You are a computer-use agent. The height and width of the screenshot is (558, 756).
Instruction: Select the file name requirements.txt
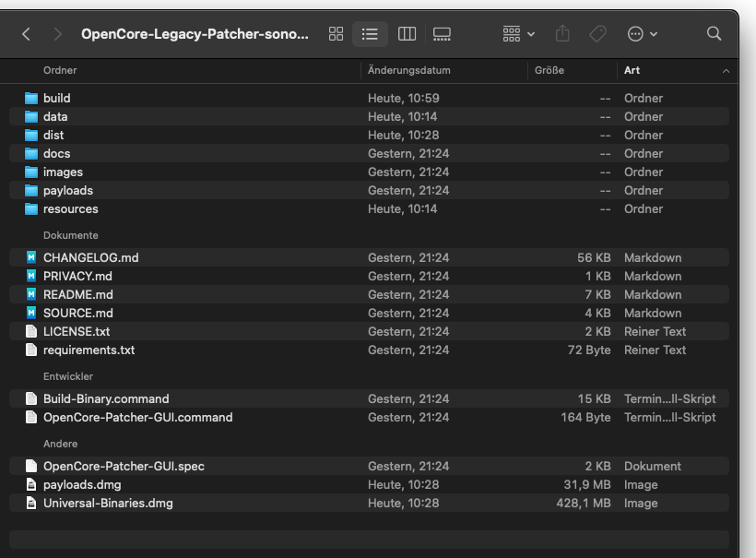[89, 350]
